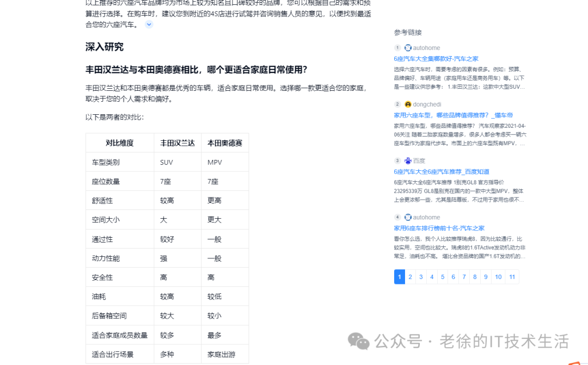
Task: Click the 参考链接 sidebar heading
Action: click(x=408, y=33)
